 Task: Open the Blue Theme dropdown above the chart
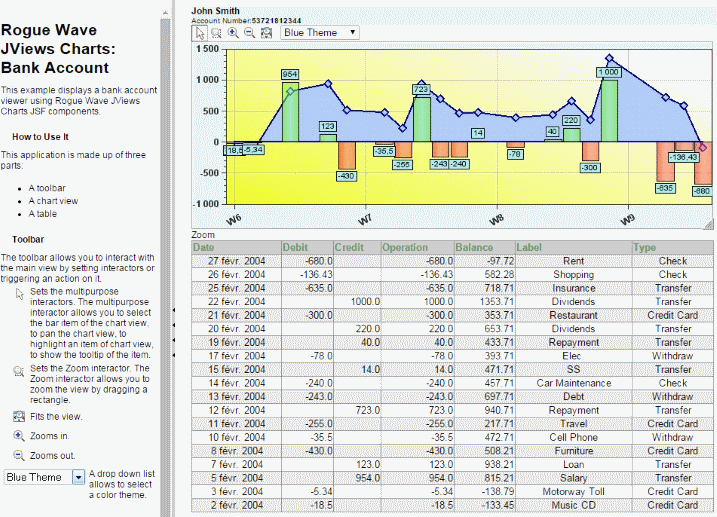pyautogui.click(x=320, y=32)
